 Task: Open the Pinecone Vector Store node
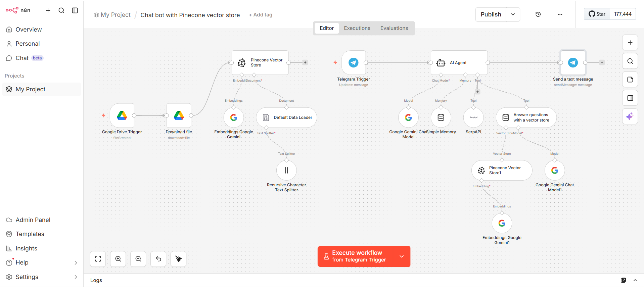[260, 62]
